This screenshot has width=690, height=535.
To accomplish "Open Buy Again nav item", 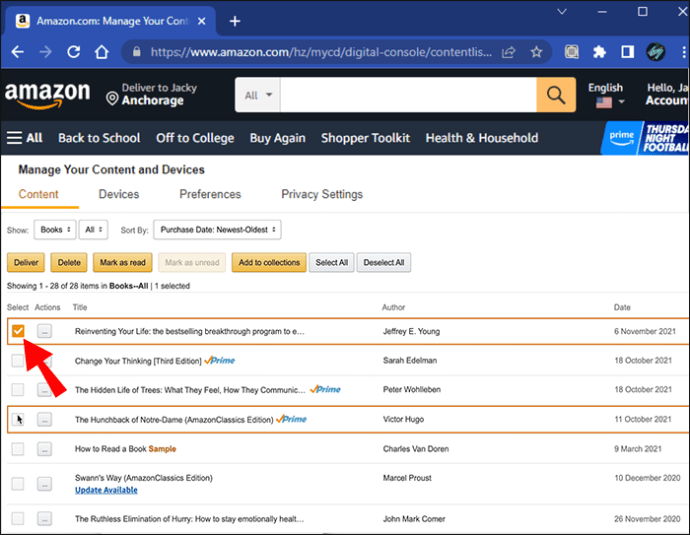I will click(x=278, y=138).
